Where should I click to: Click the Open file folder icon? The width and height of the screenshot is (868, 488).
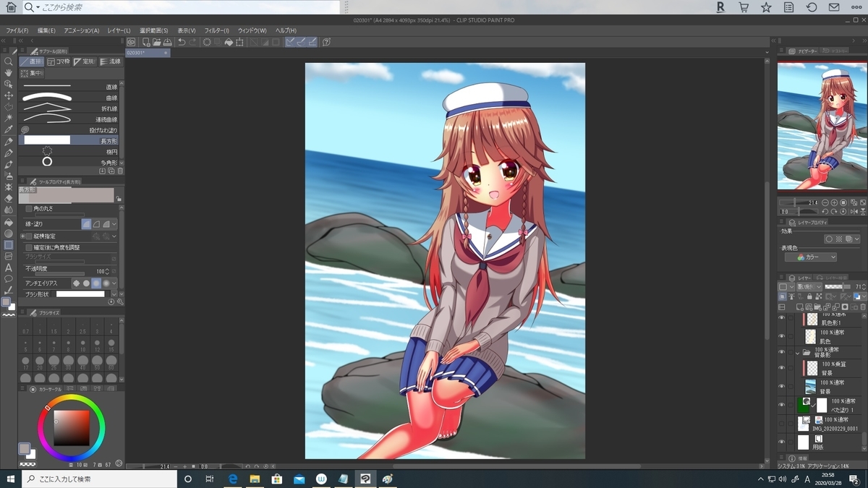point(156,42)
